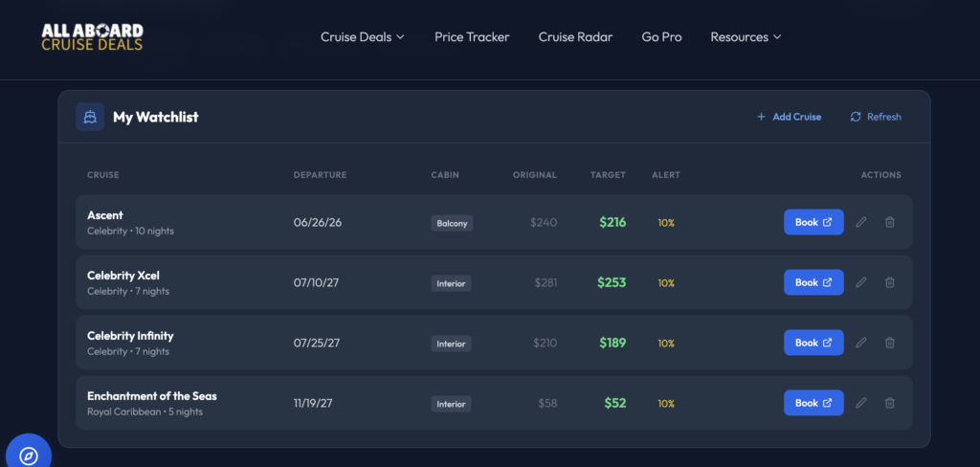Image resolution: width=980 pixels, height=467 pixels.
Task: Click pencil icon for Celebrity Xcel
Action: click(861, 282)
